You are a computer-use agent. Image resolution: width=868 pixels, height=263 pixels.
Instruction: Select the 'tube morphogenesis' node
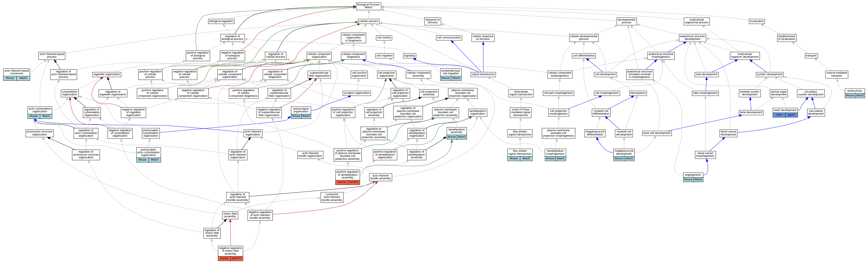click(705, 93)
